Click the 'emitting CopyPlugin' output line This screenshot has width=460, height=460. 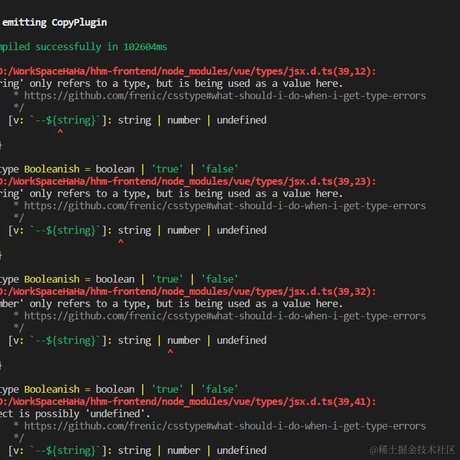(55, 23)
